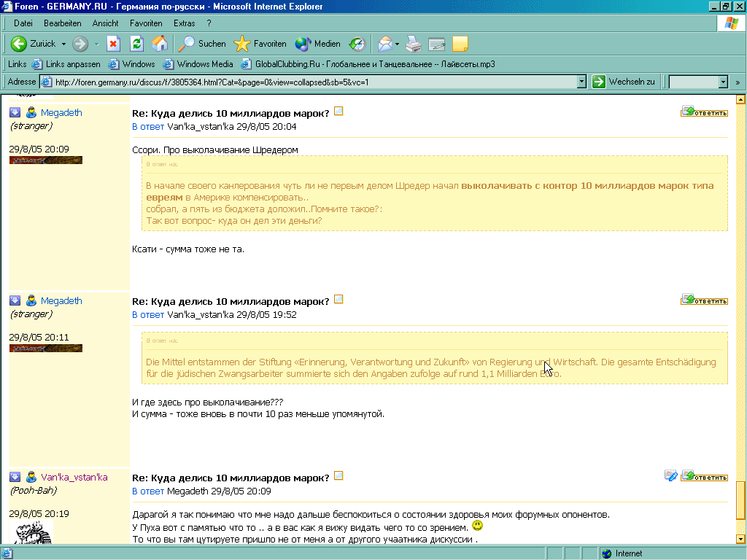The image size is (747, 560).
Task: Tick the checkbox after the 20:09 post title
Action: point(338,111)
